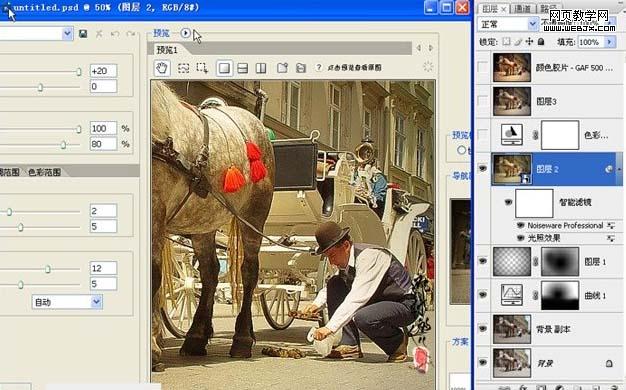Show the 颜色胶片 - GAF 500 layer
Screen dimensions: 626x390
click(x=483, y=67)
